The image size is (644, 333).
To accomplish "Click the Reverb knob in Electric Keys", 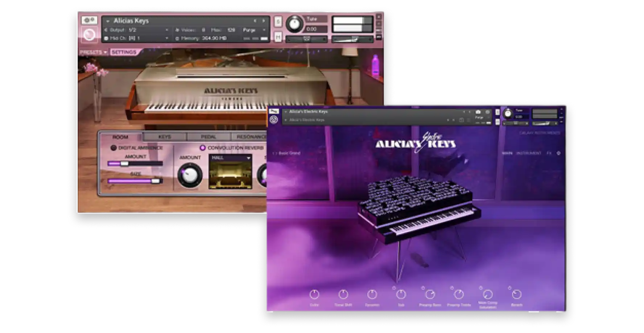I will pyautogui.click(x=517, y=294).
